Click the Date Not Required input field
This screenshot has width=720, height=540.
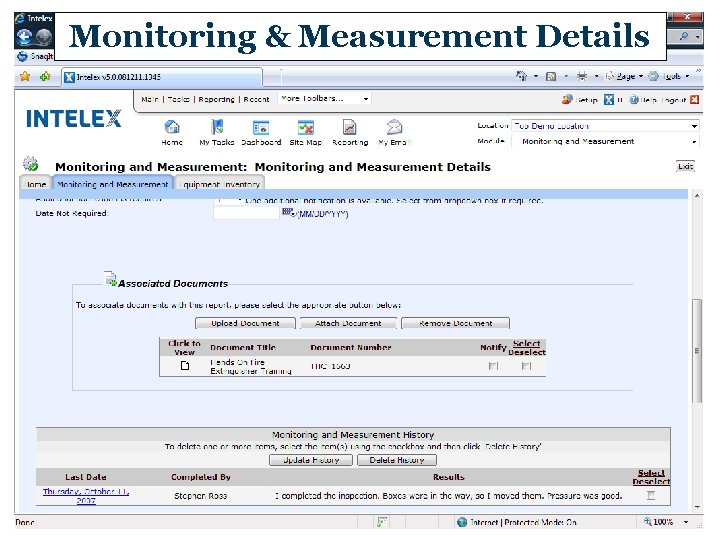(247, 213)
